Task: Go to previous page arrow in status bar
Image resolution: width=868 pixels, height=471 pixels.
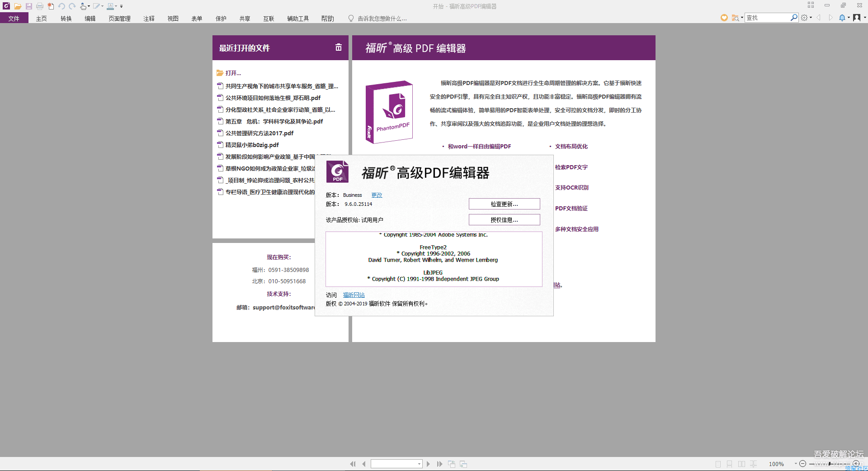Action: [x=364, y=464]
